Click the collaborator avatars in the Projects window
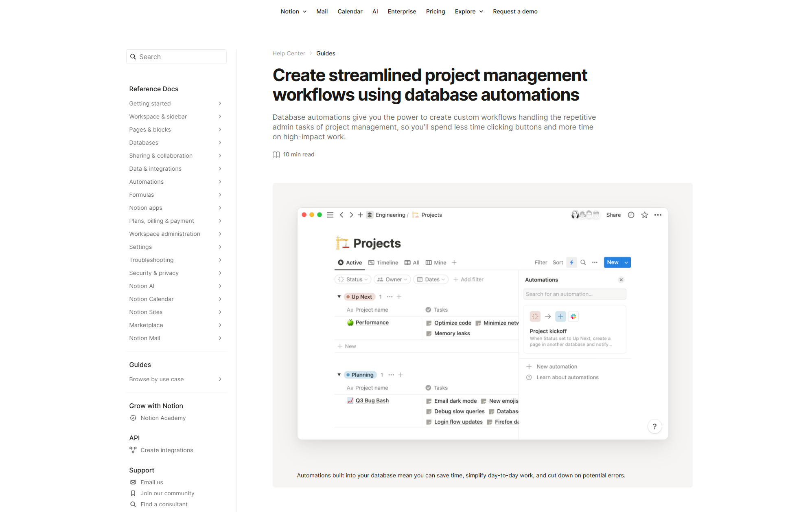Screen dimensions: 812x512 point(585,215)
